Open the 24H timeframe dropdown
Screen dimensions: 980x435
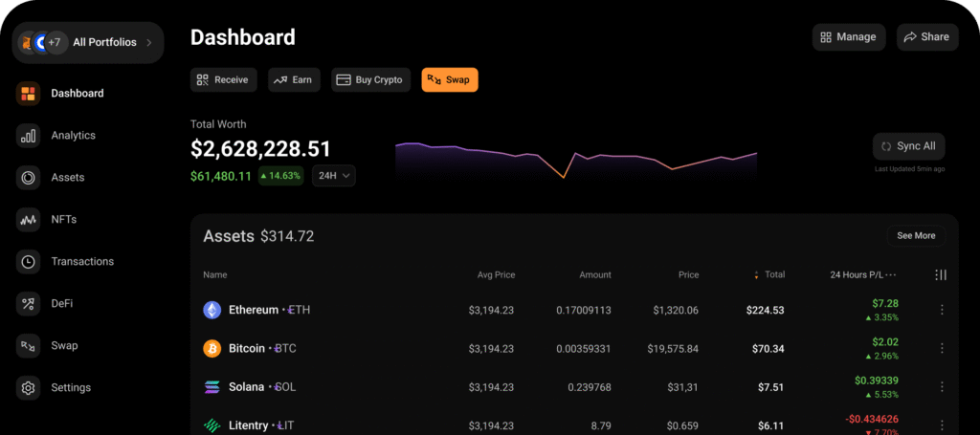tap(334, 176)
